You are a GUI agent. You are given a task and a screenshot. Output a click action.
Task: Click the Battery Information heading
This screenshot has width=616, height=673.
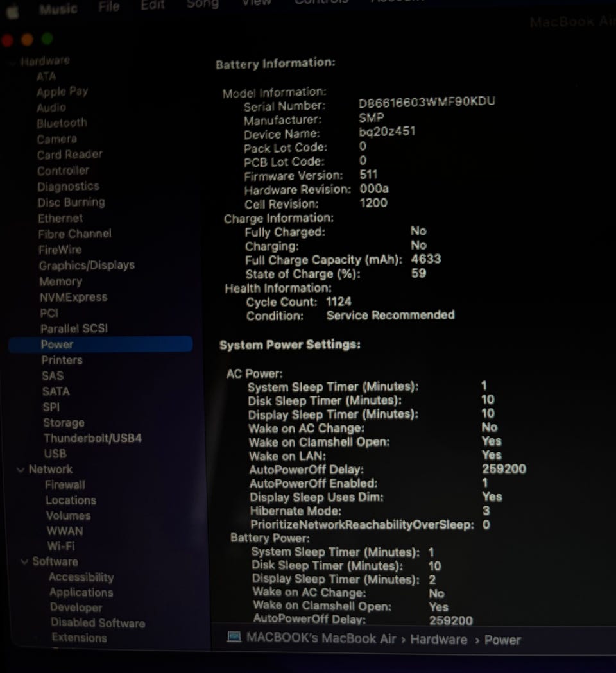275,64
